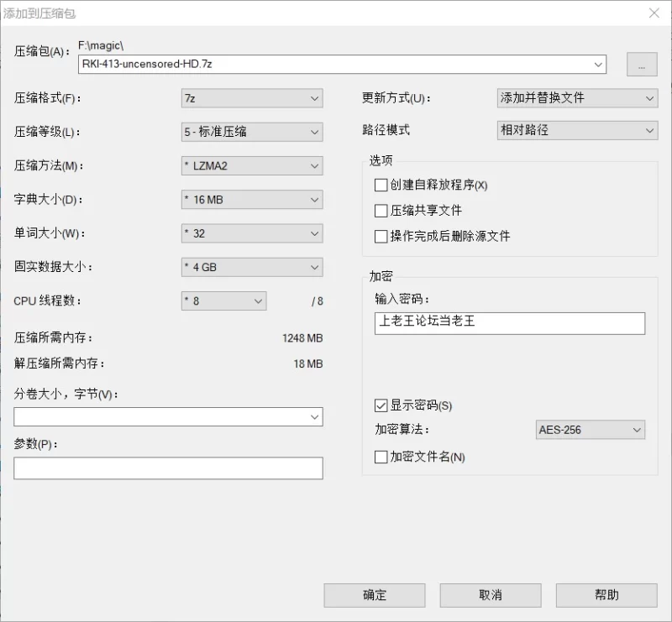
Task: Open the 单词大小 32 dropdown
Action: point(252,233)
